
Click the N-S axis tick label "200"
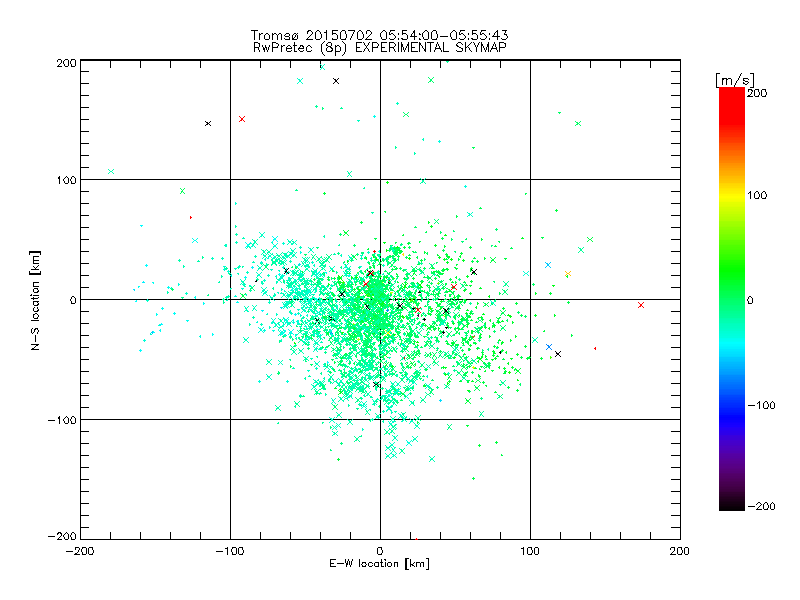(x=66, y=63)
